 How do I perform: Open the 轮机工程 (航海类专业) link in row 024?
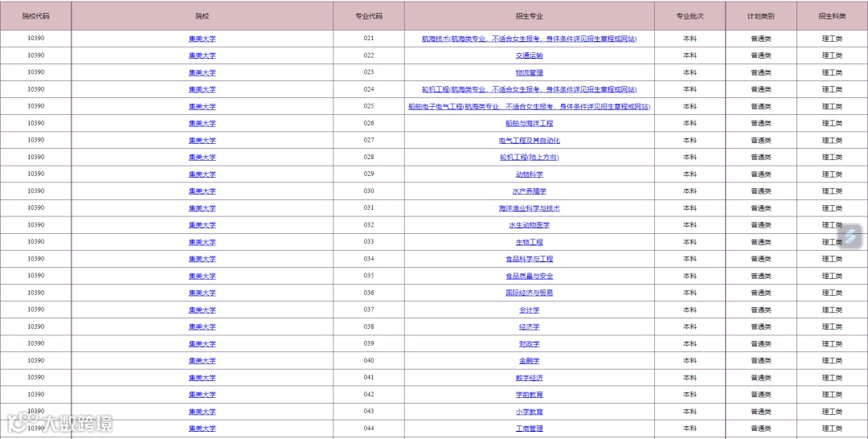529,89
